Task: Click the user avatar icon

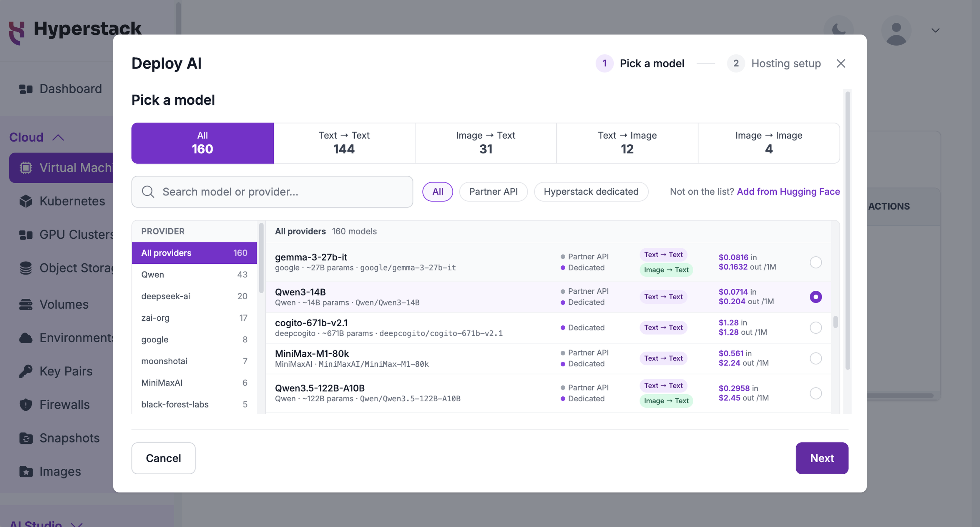Action: click(896, 30)
